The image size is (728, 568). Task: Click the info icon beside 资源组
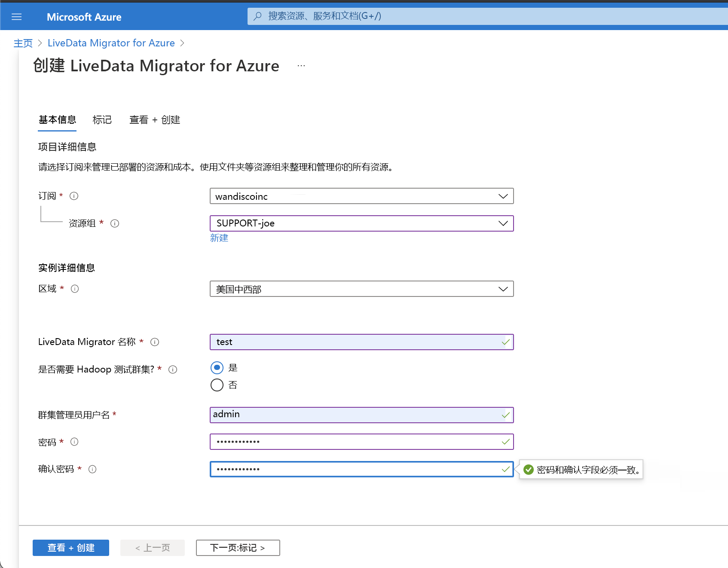pos(114,223)
